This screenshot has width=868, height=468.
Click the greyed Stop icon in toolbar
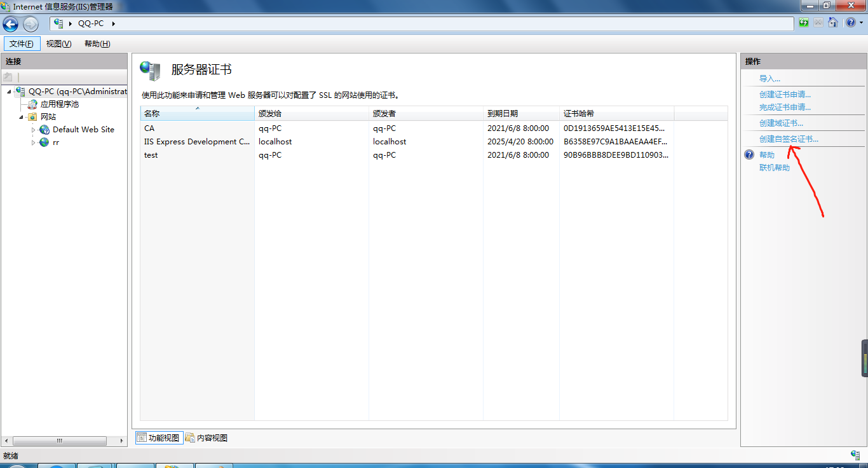[818, 23]
